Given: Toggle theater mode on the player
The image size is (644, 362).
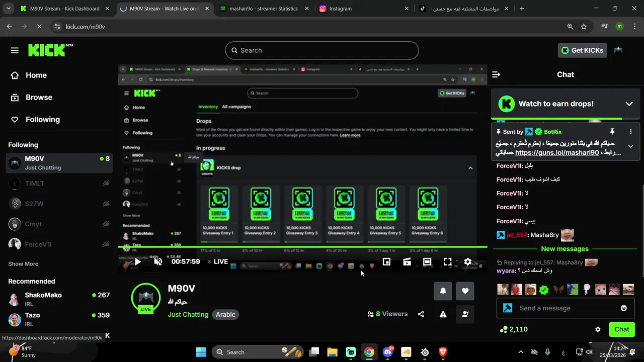Looking at the screenshot, I should [x=427, y=261].
